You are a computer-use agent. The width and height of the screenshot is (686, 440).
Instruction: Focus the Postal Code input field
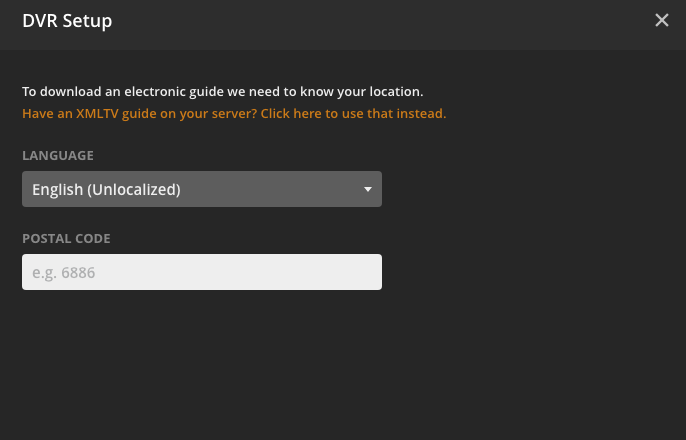click(201, 272)
